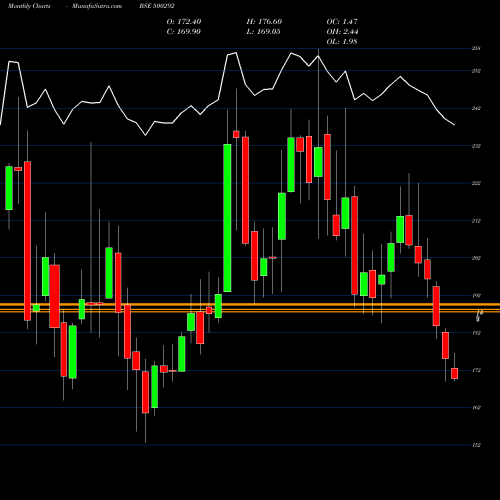Click the 212 price axis label

476,221
